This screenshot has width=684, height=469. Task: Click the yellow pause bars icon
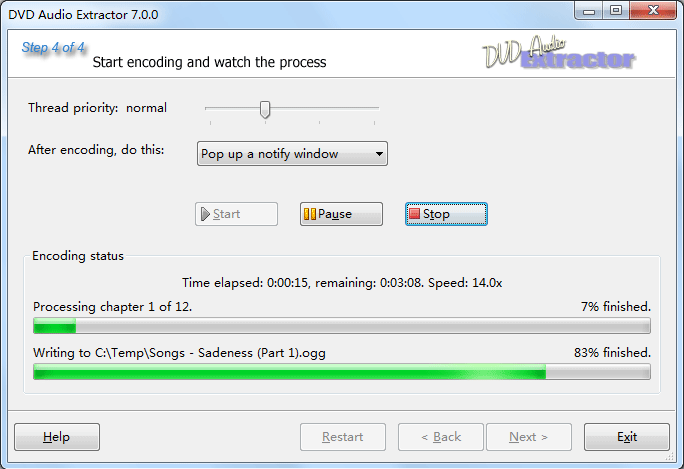310,214
